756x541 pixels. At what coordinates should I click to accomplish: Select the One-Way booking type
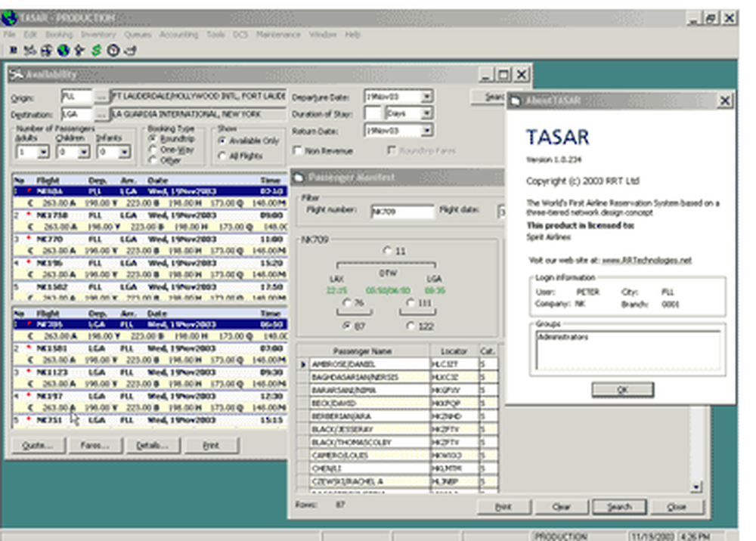click(153, 150)
